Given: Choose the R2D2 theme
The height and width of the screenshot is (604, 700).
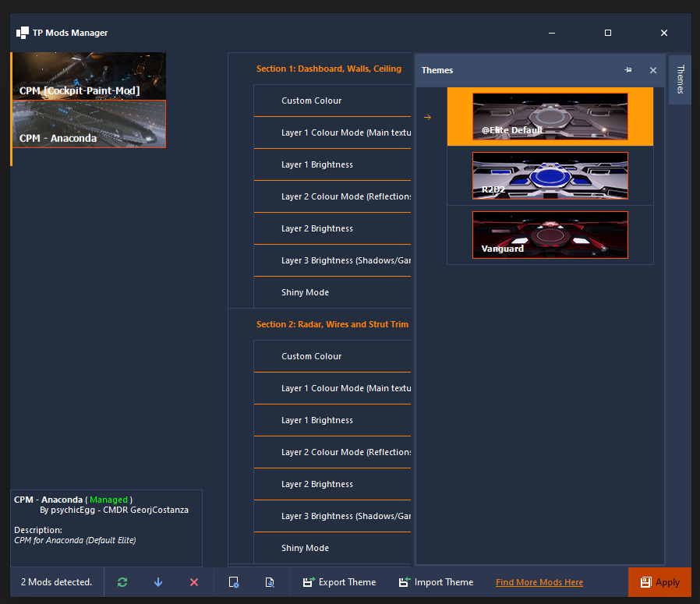Looking at the screenshot, I should coord(550,175).
